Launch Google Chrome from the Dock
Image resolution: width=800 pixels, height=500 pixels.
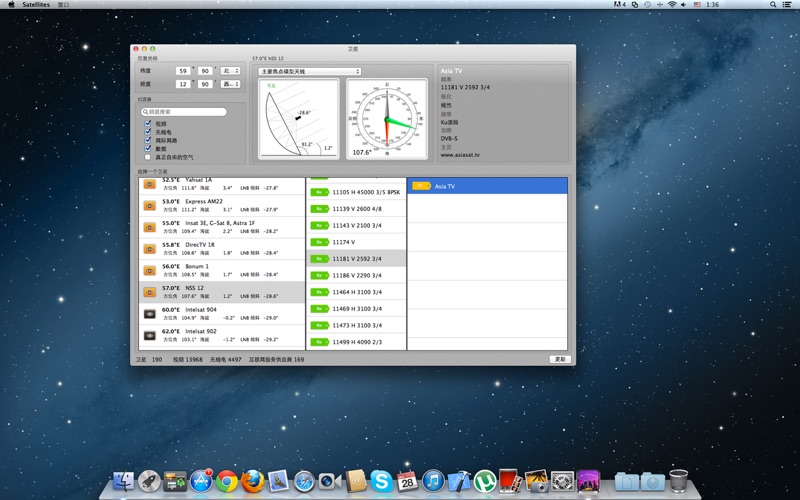click(227, 481)
